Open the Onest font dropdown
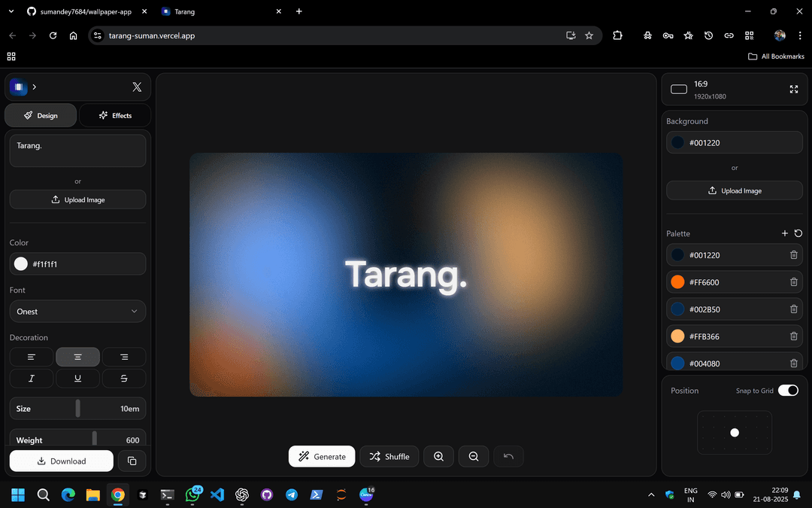 coord(77,311)
